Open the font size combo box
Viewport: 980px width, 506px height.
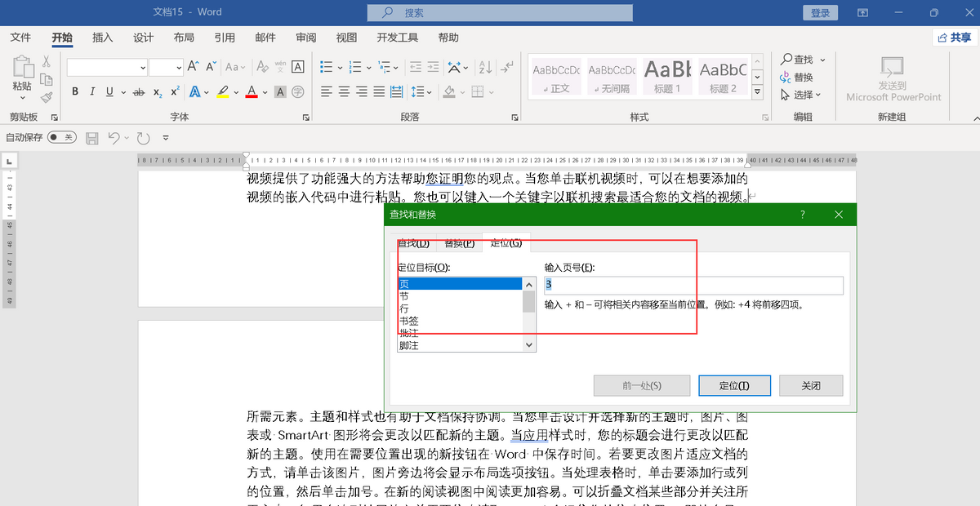[x=166, y=68]
